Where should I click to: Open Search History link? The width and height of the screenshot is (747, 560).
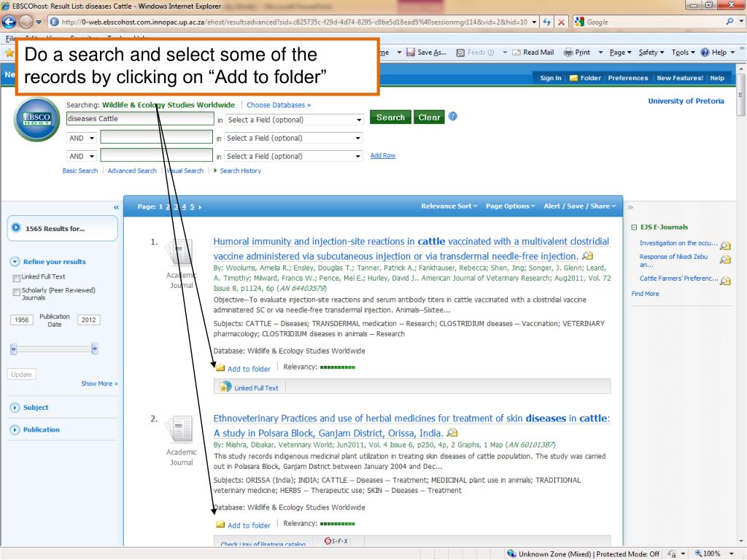(x=241, y=171)
